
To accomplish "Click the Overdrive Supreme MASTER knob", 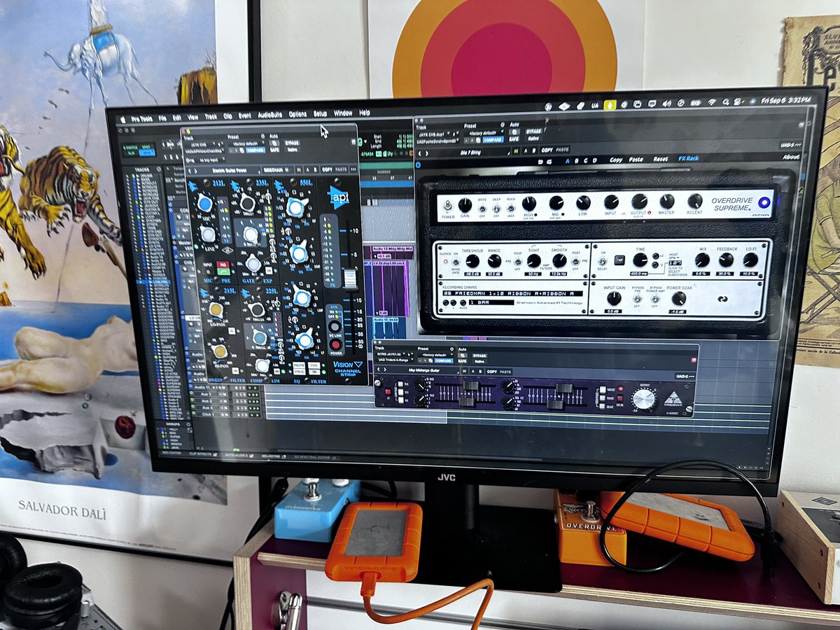I will coord(666,202).
